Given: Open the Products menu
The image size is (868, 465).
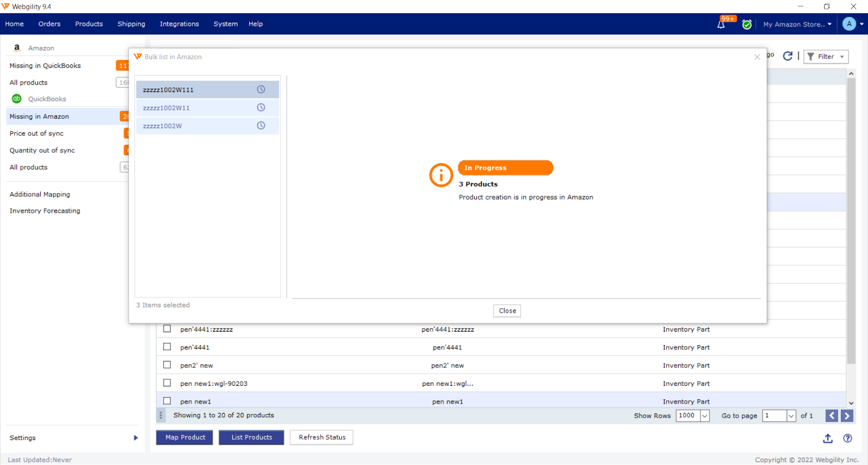Looking at the screenshot, I should (89, 24).
